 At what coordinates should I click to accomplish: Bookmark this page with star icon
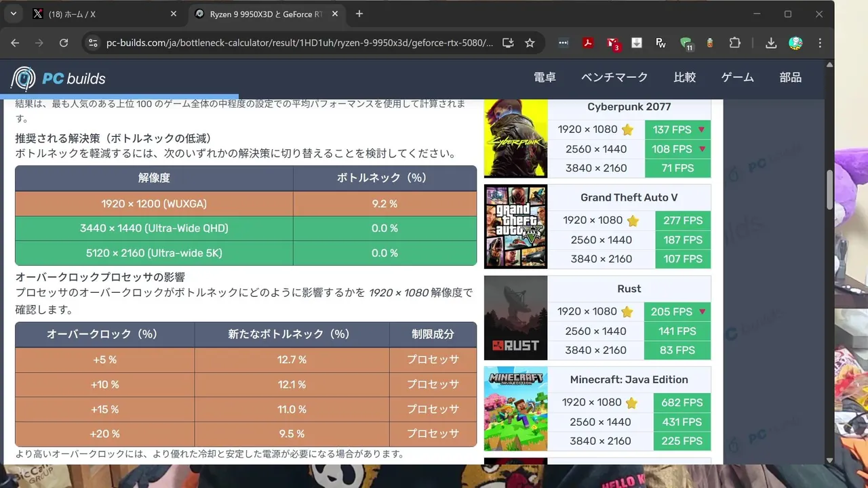click(x=530, y=43)
